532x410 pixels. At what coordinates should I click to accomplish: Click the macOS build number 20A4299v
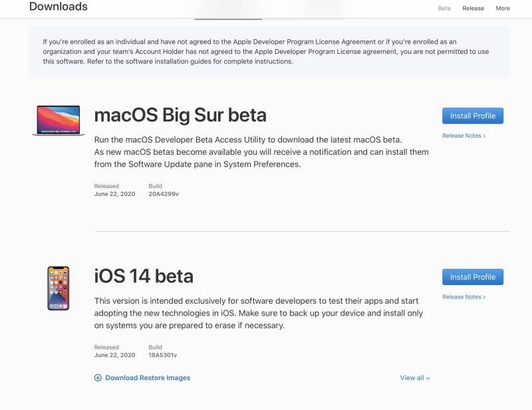[x=164, y=194]
